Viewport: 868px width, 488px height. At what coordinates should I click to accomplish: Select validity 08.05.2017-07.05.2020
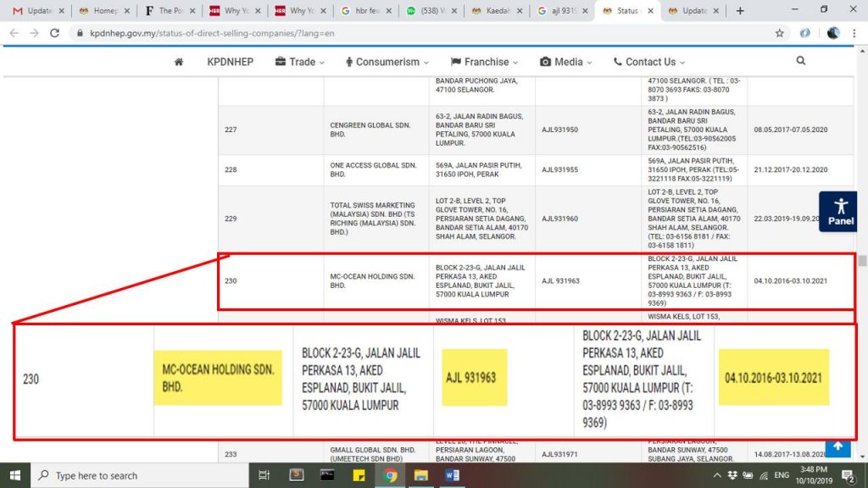[791, 130]
